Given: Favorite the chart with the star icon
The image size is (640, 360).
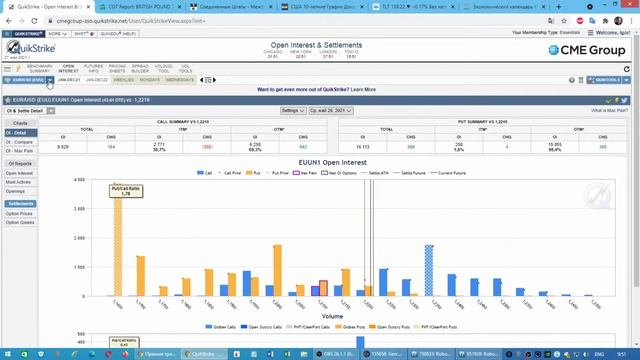Looking at the screenshot, I should [8, 100].
